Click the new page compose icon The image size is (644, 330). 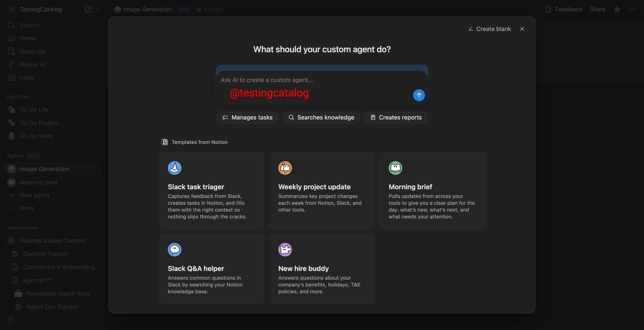click(88, 9)
